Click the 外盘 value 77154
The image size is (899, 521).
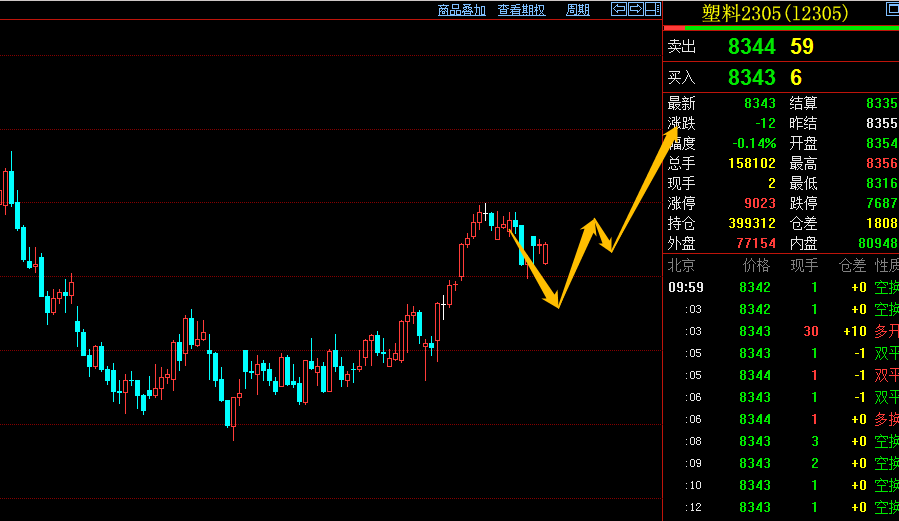click(756, 244)
